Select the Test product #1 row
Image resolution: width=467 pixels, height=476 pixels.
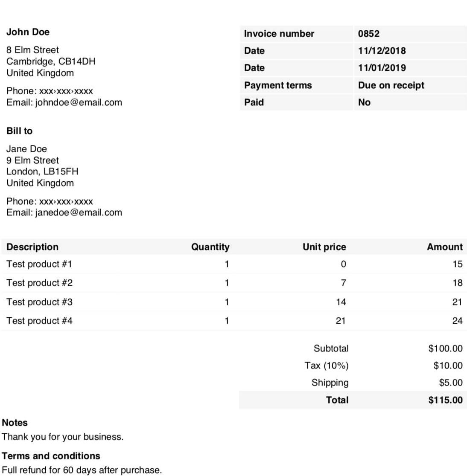233,264
